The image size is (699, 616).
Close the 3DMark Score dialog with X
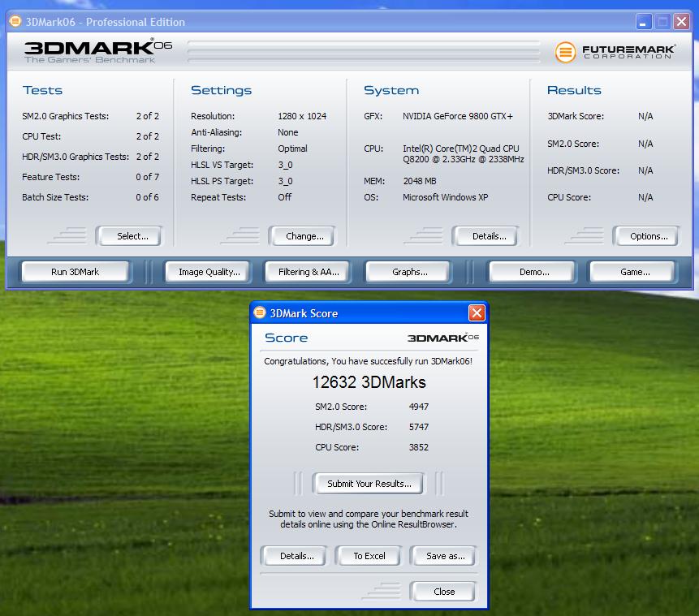(477, 313)
